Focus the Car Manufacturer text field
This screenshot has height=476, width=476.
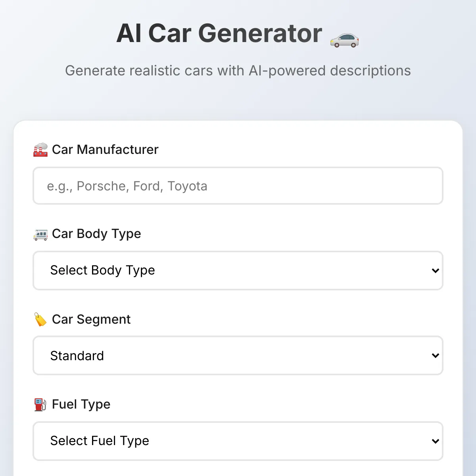[238, 186]
